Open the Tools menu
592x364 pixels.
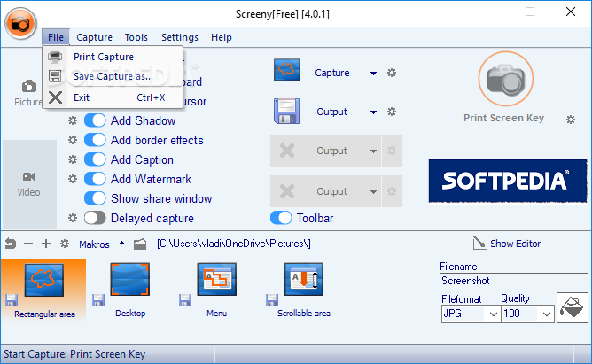click(x=136, y=37)
